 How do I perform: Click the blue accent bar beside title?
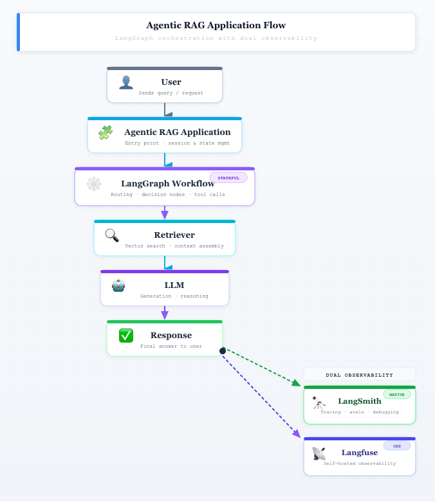[x=18, y=32]
